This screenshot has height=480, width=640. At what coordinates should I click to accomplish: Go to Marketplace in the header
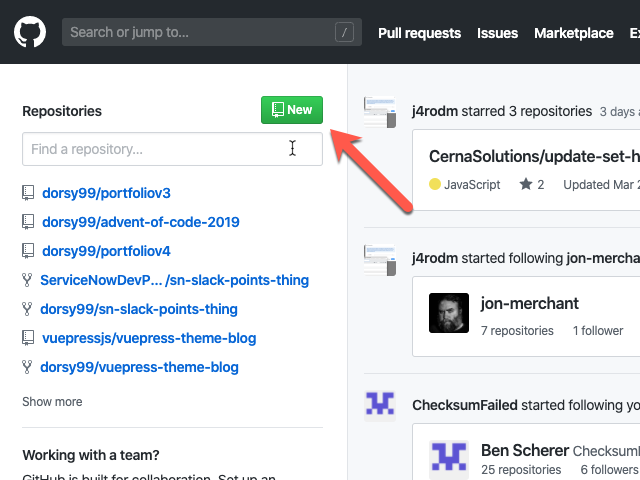[x=573, y=33]
